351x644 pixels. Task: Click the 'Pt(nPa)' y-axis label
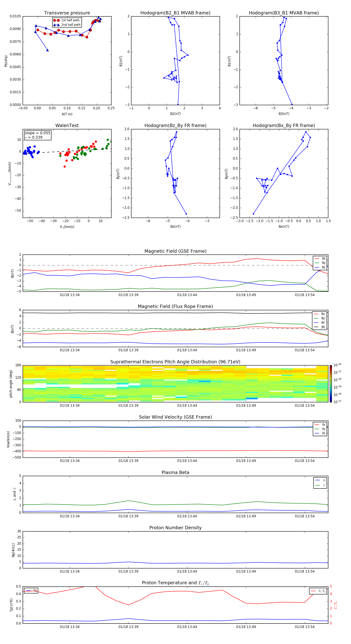click(6, 61)
